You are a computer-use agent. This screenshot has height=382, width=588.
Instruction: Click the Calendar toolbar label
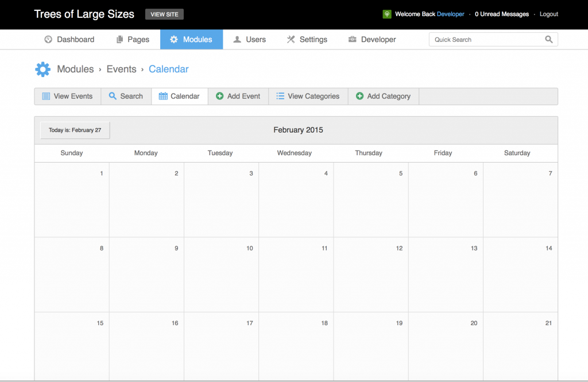pos(185,97)
